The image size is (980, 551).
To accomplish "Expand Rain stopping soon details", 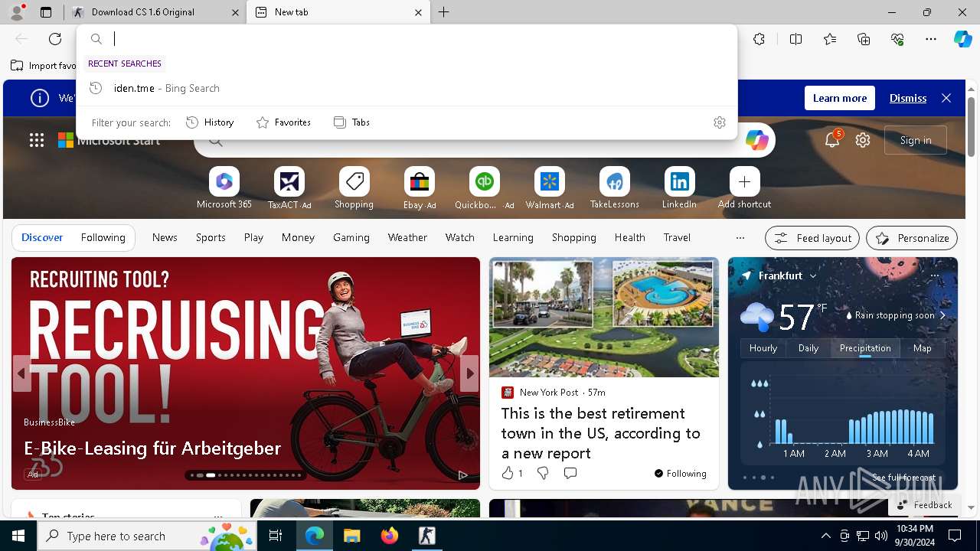I will (896, 315).
